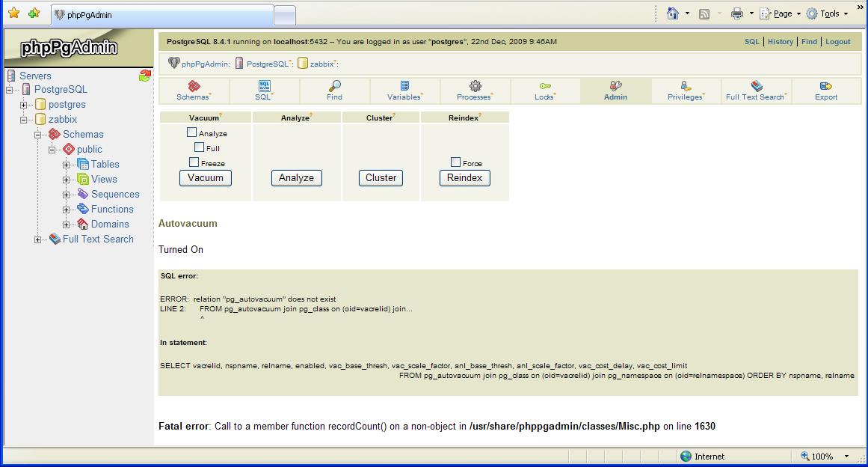The width and height of the screenshot is (868, 467).
Task: Collapse the PostgreSQL server node
Action: [10, 90]
